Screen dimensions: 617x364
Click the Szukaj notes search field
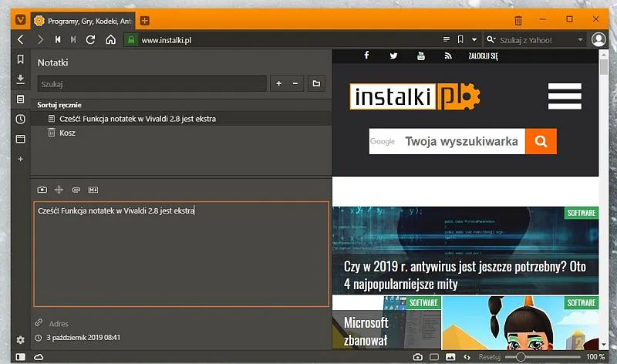(x=152, y=84)
